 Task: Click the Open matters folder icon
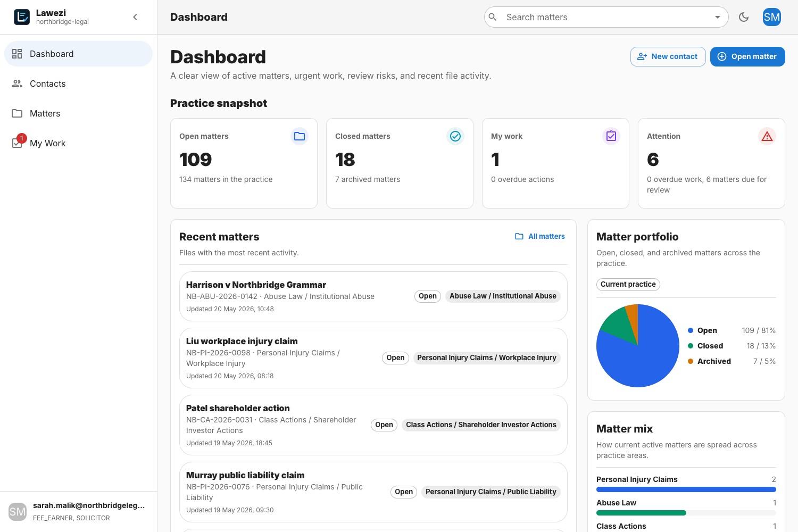click(x=300, y=136)
